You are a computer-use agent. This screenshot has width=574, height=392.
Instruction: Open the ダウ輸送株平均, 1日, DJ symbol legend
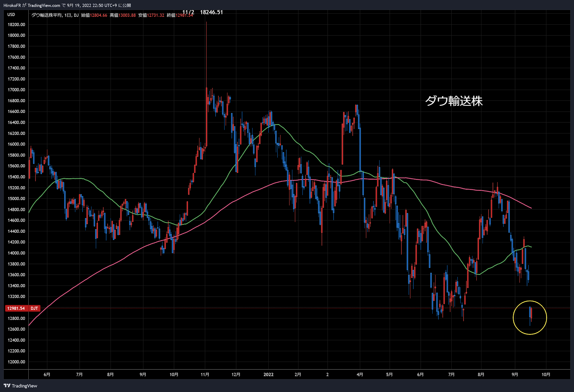coord(55,15)
